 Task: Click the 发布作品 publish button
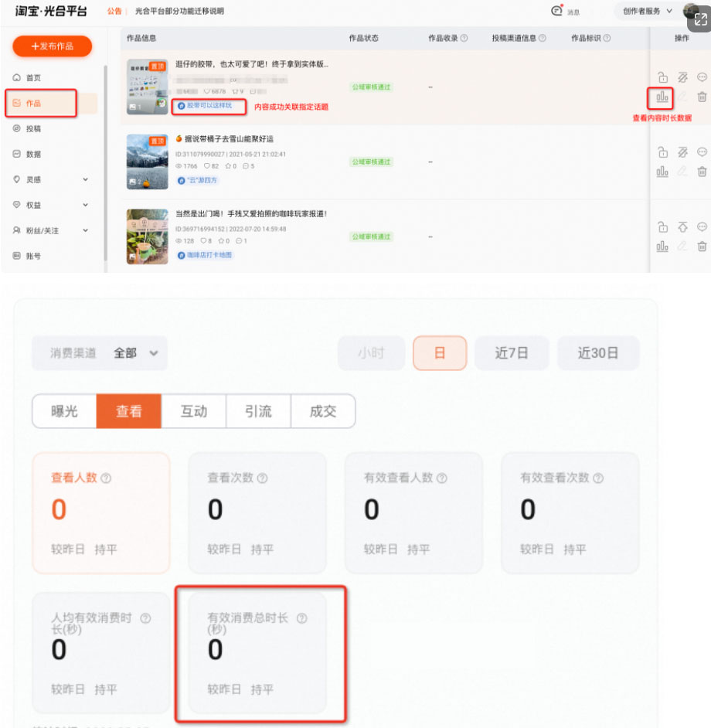[x=51, y=46]
